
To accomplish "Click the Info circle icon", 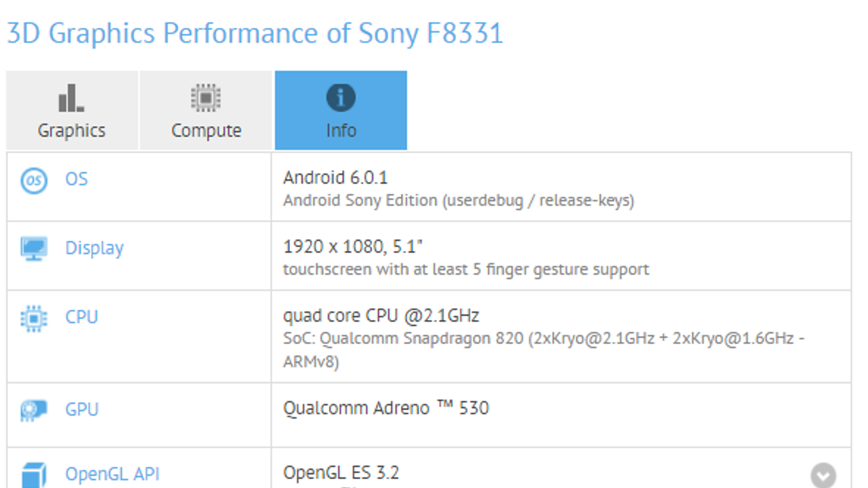I will coord(341,98).
